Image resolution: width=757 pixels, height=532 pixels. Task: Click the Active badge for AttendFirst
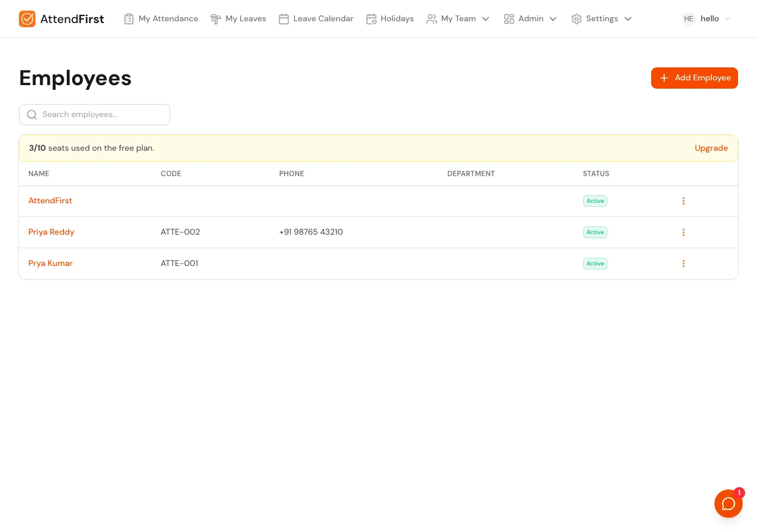pyautogui.click(x=595, y=201)
